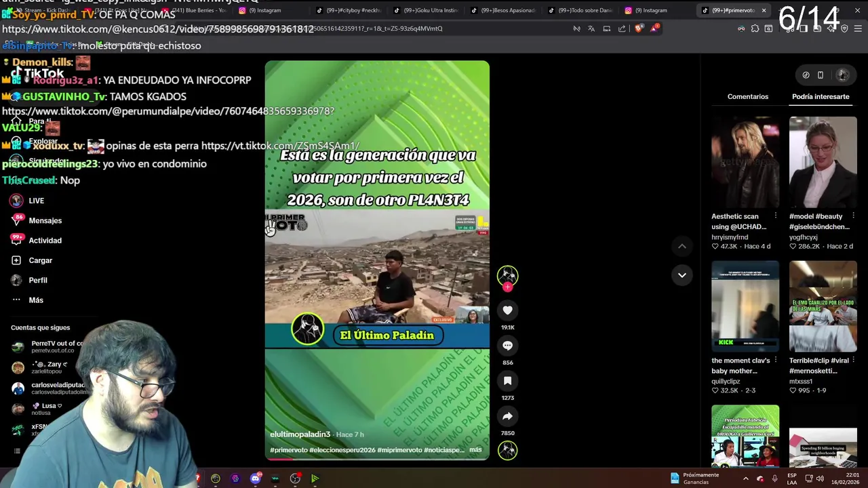Seek using the red video progress bar
The height and width of the screenshot is (488, 868).
(x=377, y=459)
